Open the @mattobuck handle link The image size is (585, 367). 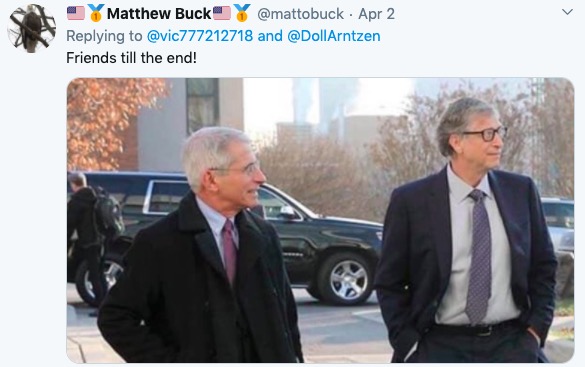(x=300, y=14)
